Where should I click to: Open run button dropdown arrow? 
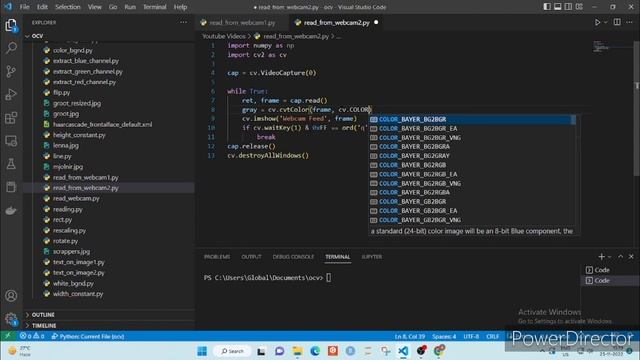605,22
